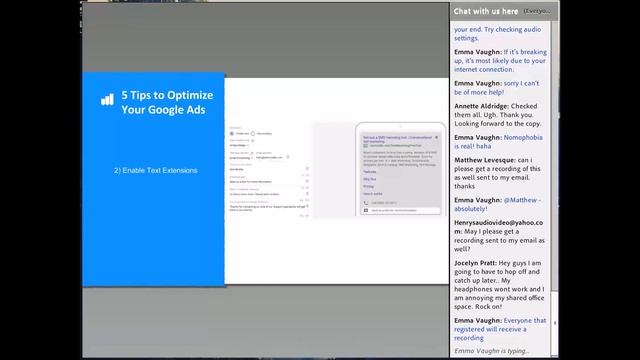Click the 'Try checking audio settings' message
Image resolution: width=640 pixels, height=360 pixels.
tap(498, 33)
